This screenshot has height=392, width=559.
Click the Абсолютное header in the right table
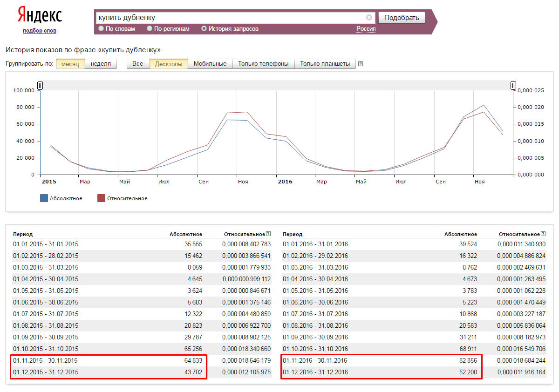click(x=461, y=234)
